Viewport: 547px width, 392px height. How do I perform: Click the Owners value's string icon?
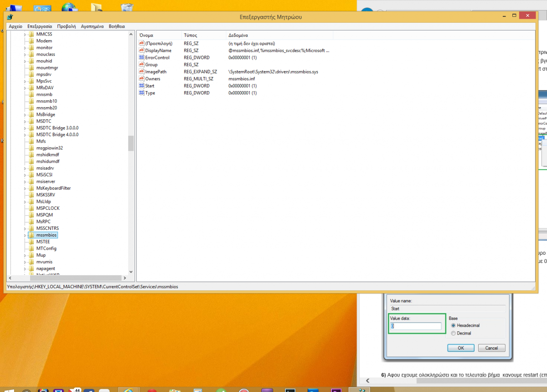coord(141,79)
